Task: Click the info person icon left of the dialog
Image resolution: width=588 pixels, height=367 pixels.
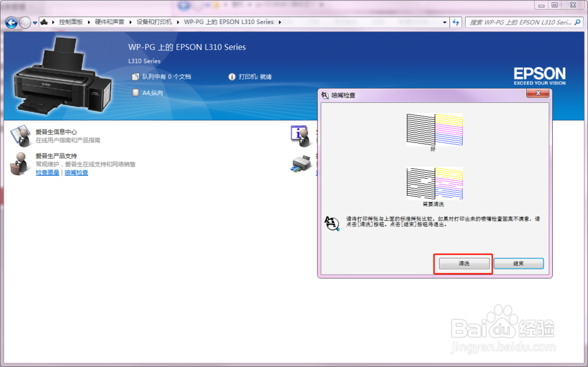Action: 300,135
